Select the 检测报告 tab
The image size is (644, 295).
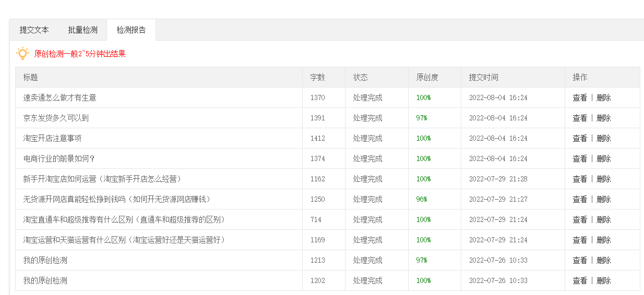[x=131, y=30]
